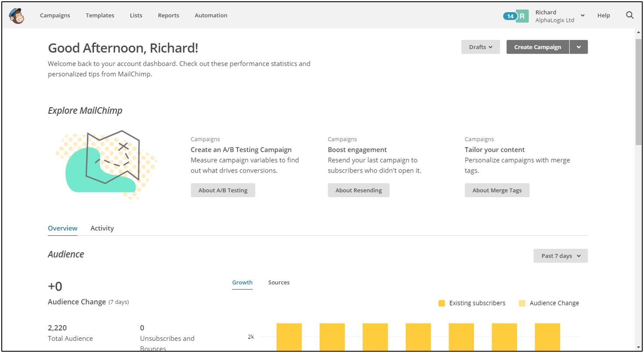Open the Automation menu
The image size is (644, 353).
[211, 15]
